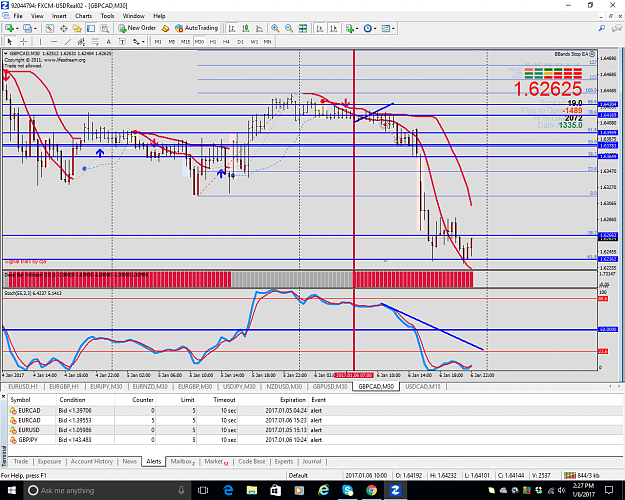This screenshot has height=500, width=625.
Task: Switch chart to bar chart style
Action: pyautogui.click(x=232, y=28)
